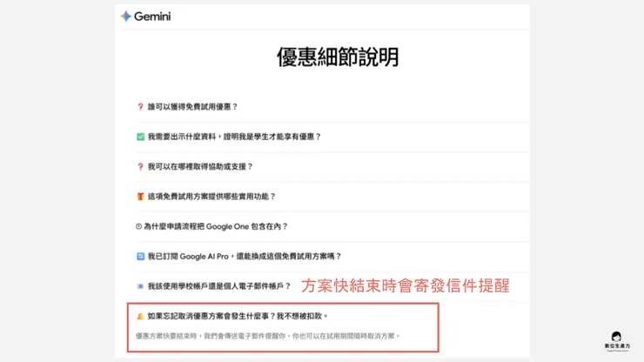Click blue dot icon beside 我該使用學校帳戶
Image resolution: width=644 pixels, height=362 pixels.
[x=140, y=286]
